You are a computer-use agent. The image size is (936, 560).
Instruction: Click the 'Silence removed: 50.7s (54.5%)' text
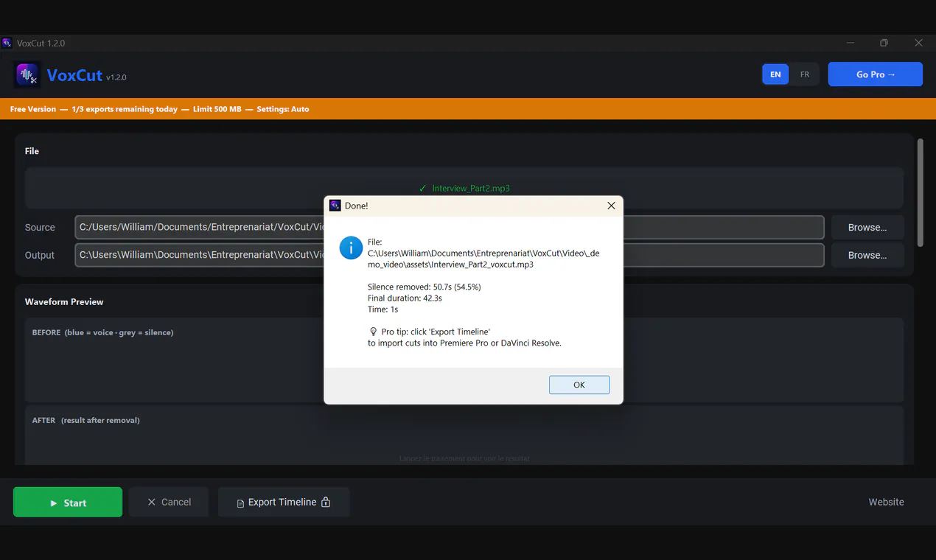tap(424, 287)
